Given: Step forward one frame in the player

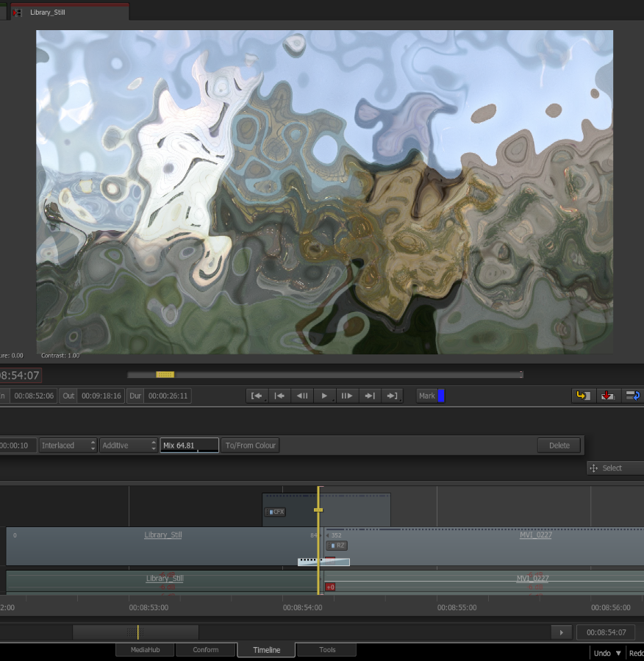Looking at the screenshot, I should pos(346,396).
